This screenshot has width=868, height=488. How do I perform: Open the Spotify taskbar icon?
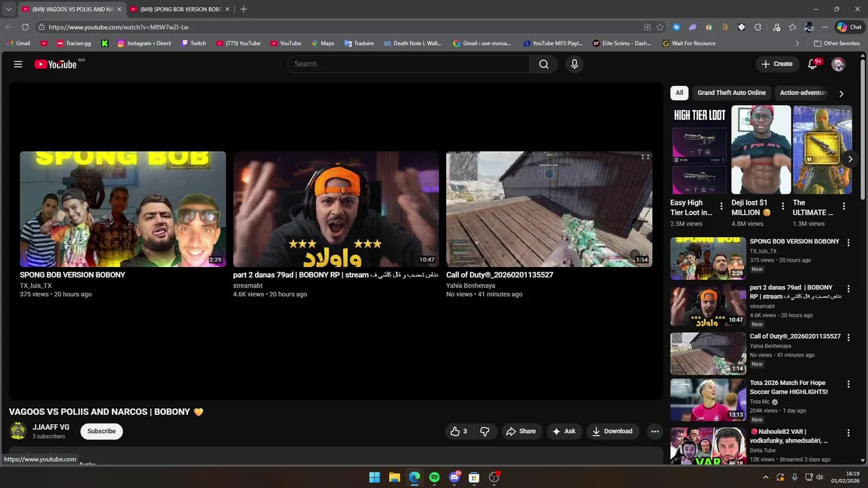435,477
